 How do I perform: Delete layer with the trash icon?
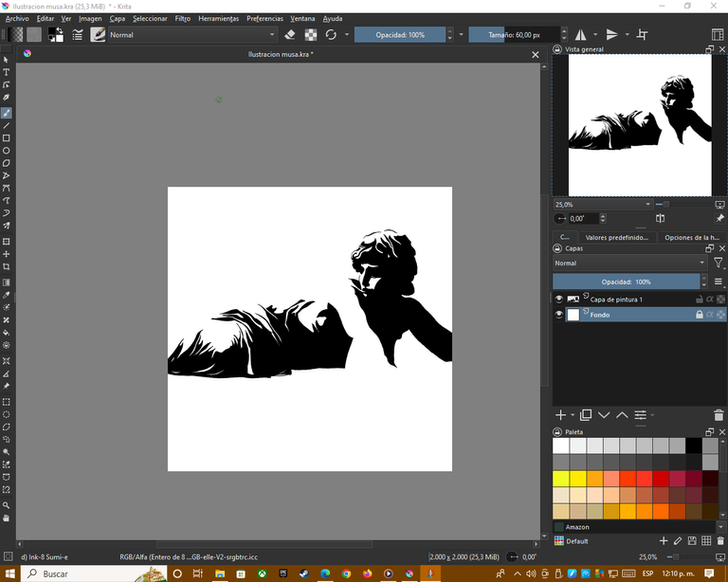click(719, 415)
